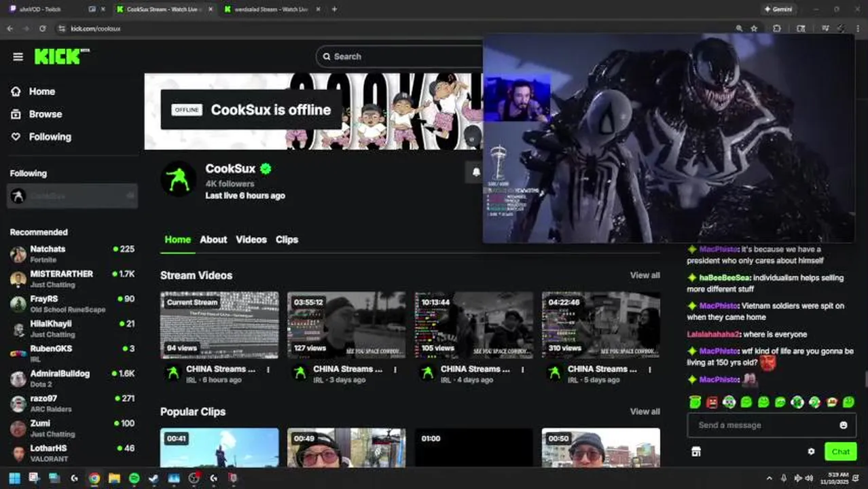
Task: Play the 00:49 popular clip
Action: pyautogui.click(x=346, y=448)
